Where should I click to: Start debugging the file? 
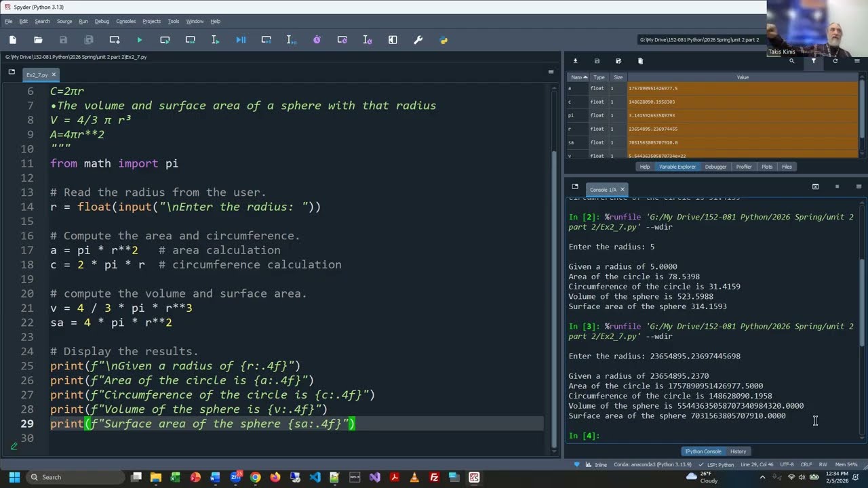coord(241,40)
